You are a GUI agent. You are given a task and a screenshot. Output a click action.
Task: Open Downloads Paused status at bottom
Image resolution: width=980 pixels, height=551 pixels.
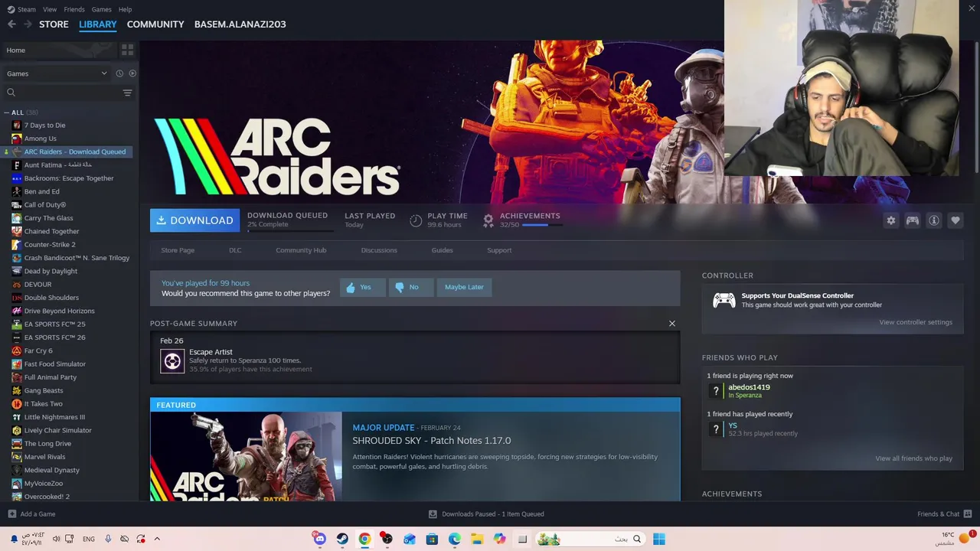pyautogui.click(x=486, y=514)
